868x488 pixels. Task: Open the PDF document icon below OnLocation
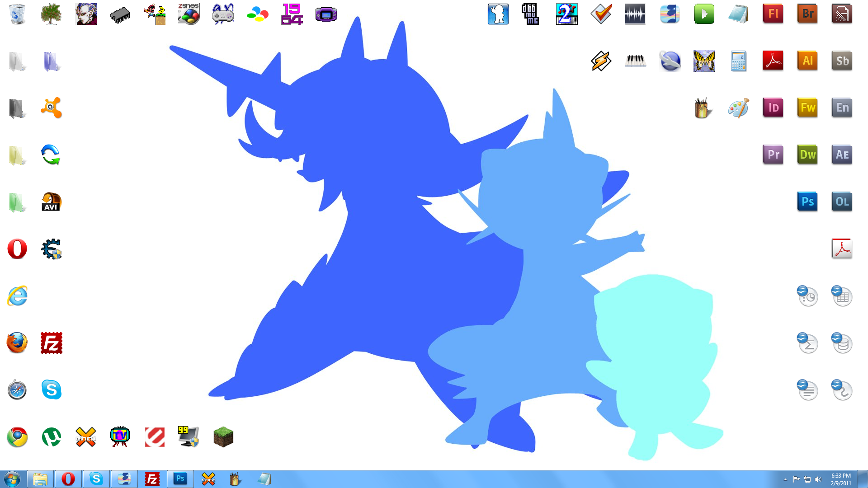[842, 249]
